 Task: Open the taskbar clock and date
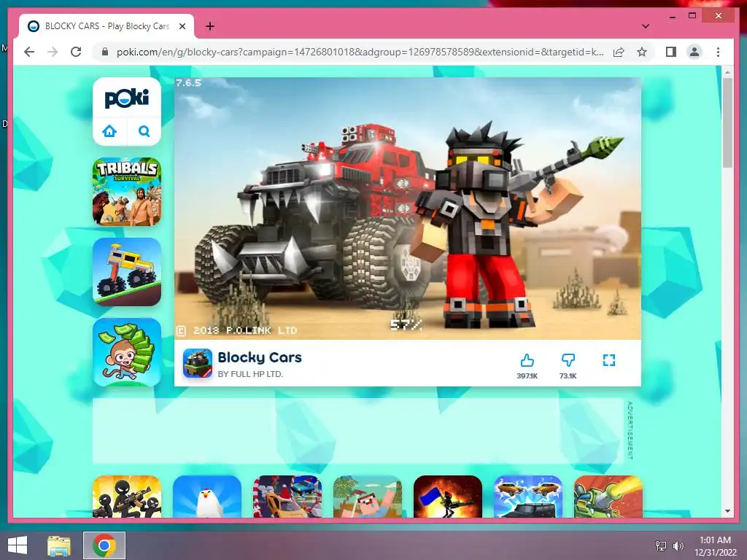pos(715,546)
